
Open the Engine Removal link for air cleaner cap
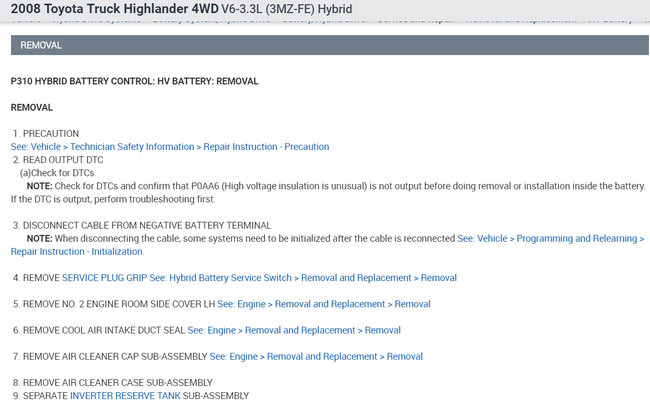pos(316,356)
